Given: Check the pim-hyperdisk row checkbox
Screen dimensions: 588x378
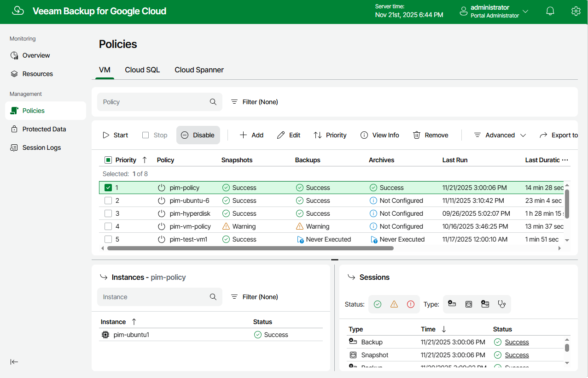Looking at the screenshot, I should [x=108, y=213].
